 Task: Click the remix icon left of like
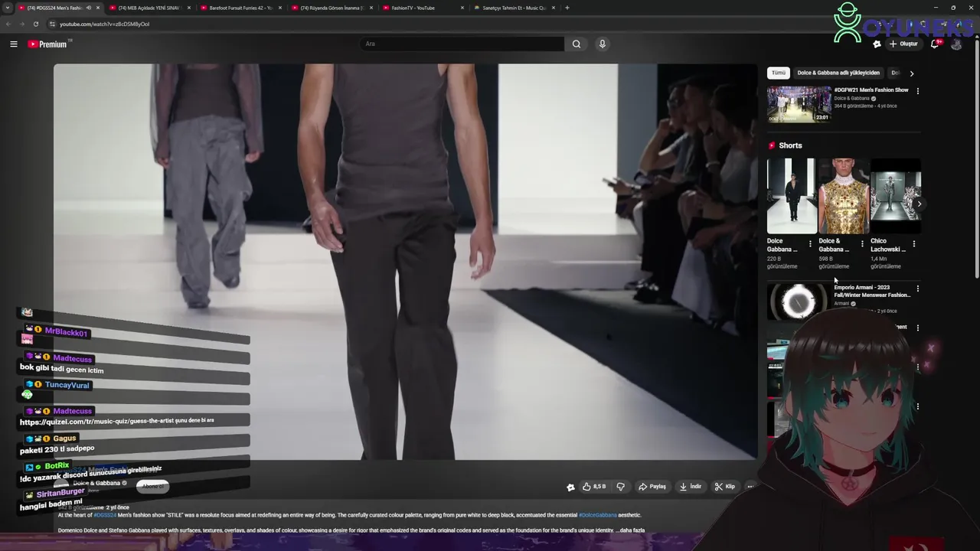pyautogui.click(x=570, y=487)
